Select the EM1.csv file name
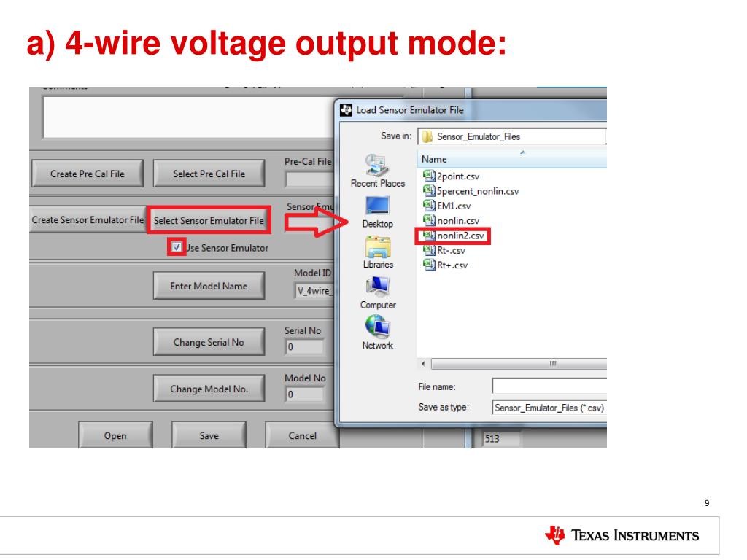 click(454, 206)
